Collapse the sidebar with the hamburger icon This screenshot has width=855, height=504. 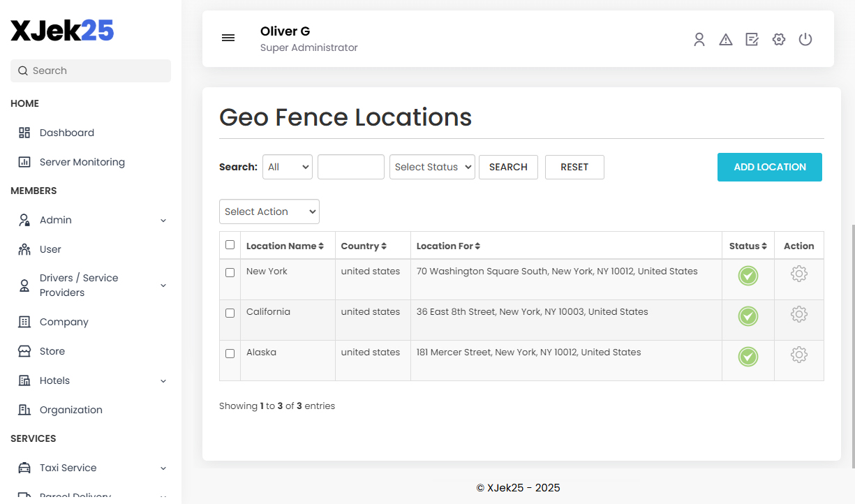pos(228,38)
